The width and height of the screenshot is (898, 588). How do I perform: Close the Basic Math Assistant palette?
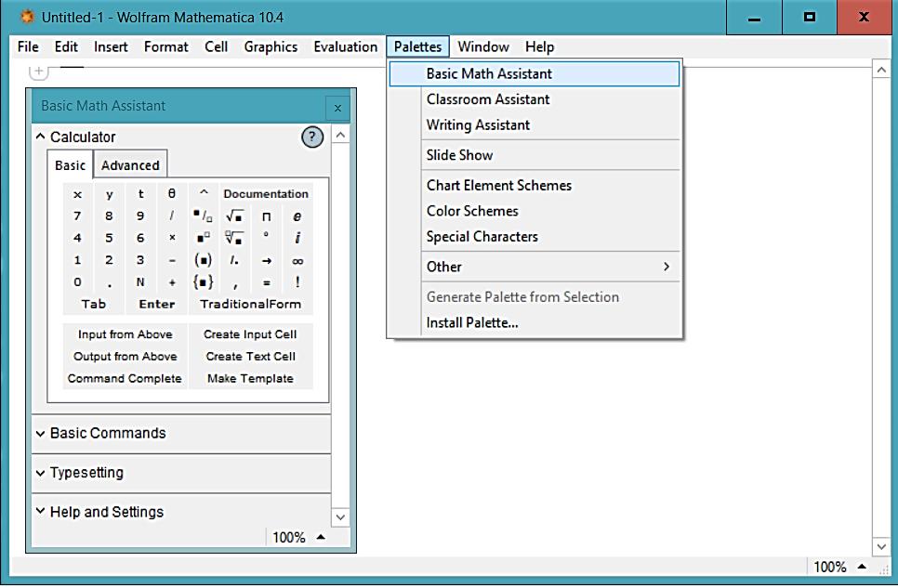[x=337, y=108]
